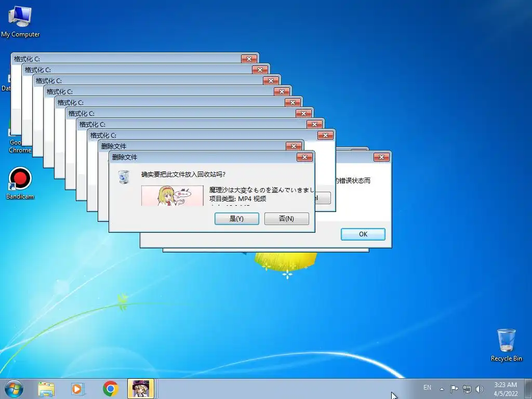Open the Windows Start menu orb

click(14, 389)
